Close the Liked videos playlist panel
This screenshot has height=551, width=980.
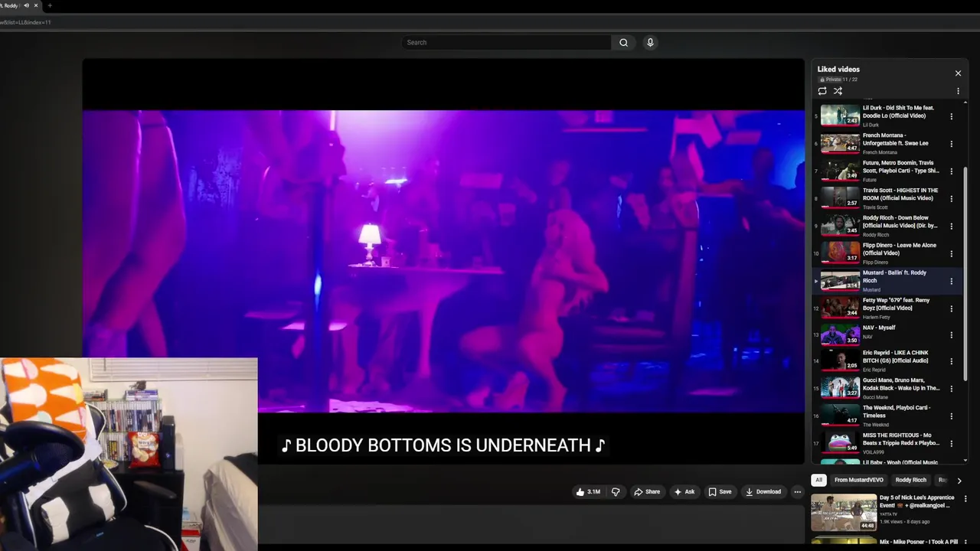pyautogui.click(x=958, y=73)
